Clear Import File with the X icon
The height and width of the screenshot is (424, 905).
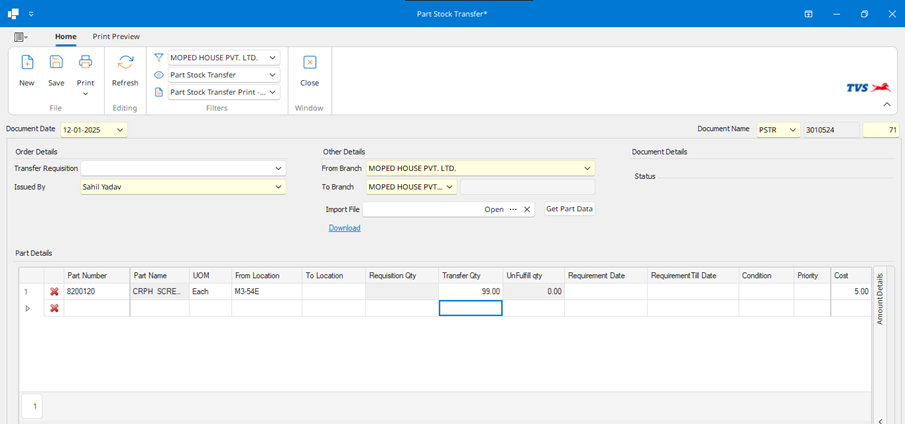(x=527, y=209)
